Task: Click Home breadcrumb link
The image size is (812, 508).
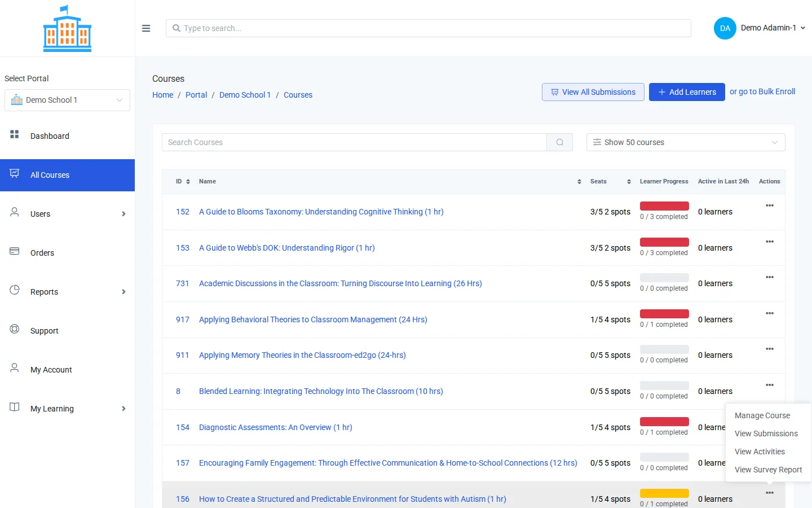Action: (163, 95)
